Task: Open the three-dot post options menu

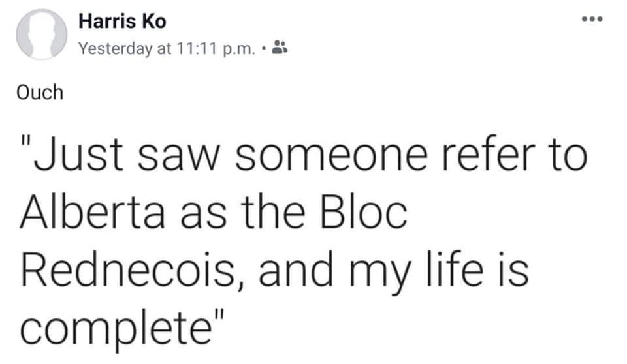Action: (592, 19)
